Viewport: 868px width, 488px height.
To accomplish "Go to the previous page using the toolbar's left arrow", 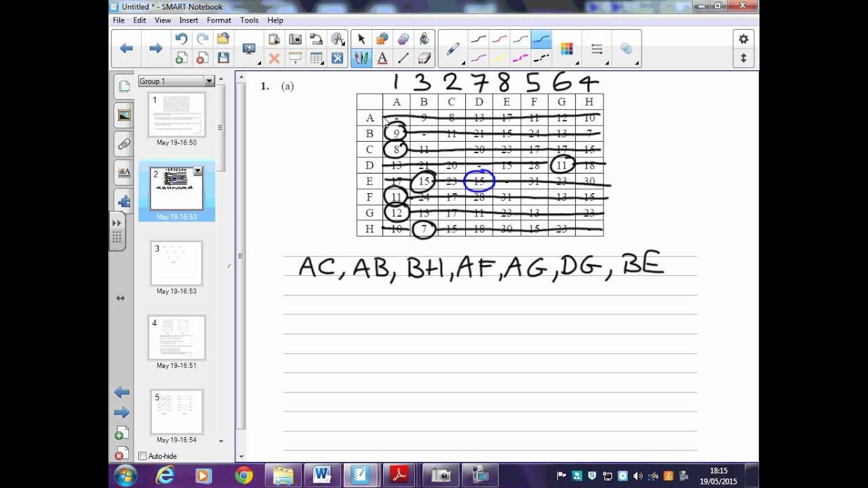I will pos(126,48).
